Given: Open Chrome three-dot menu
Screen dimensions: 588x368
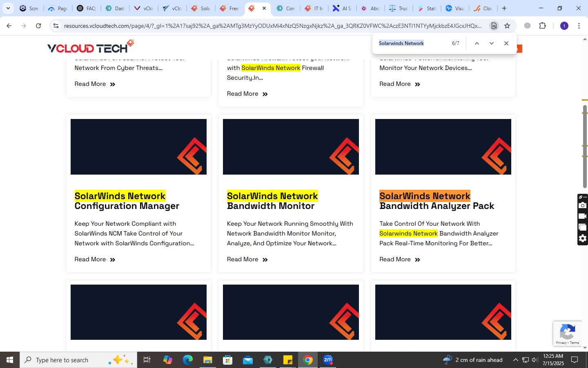Looking at the screenshot, I should click(x=579, y=26).
